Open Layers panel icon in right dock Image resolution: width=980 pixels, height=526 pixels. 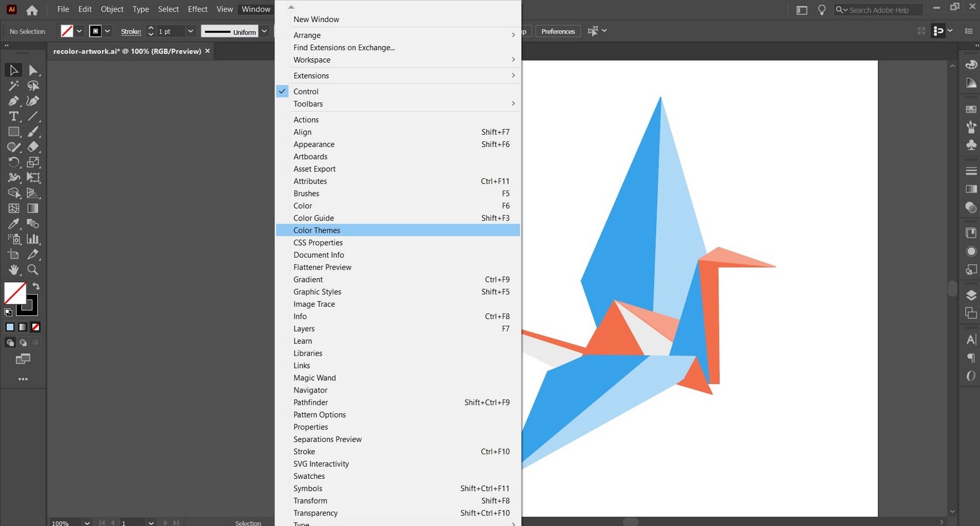click(x=971, y=295)
